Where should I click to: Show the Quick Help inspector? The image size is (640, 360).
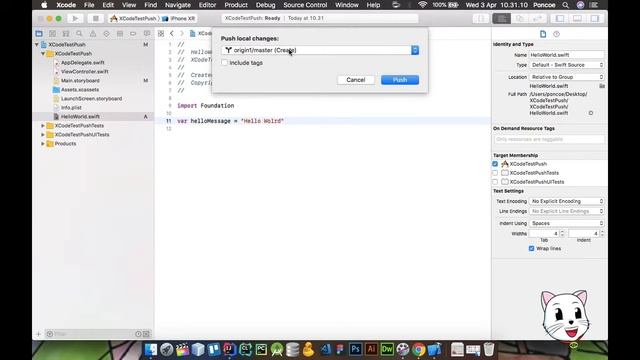[556, 34]
